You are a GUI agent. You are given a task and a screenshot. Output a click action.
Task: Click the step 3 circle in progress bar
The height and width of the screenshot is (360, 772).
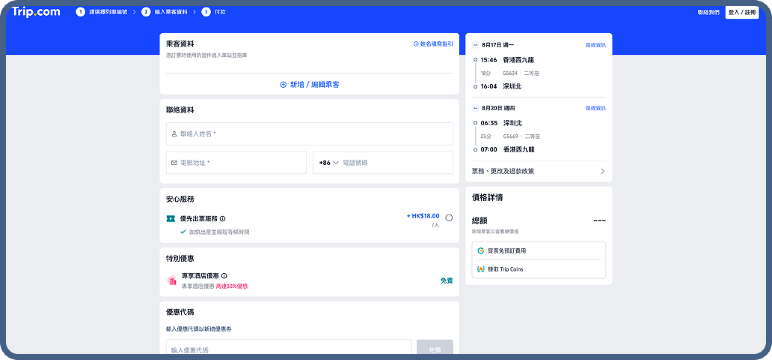point(206,12)
